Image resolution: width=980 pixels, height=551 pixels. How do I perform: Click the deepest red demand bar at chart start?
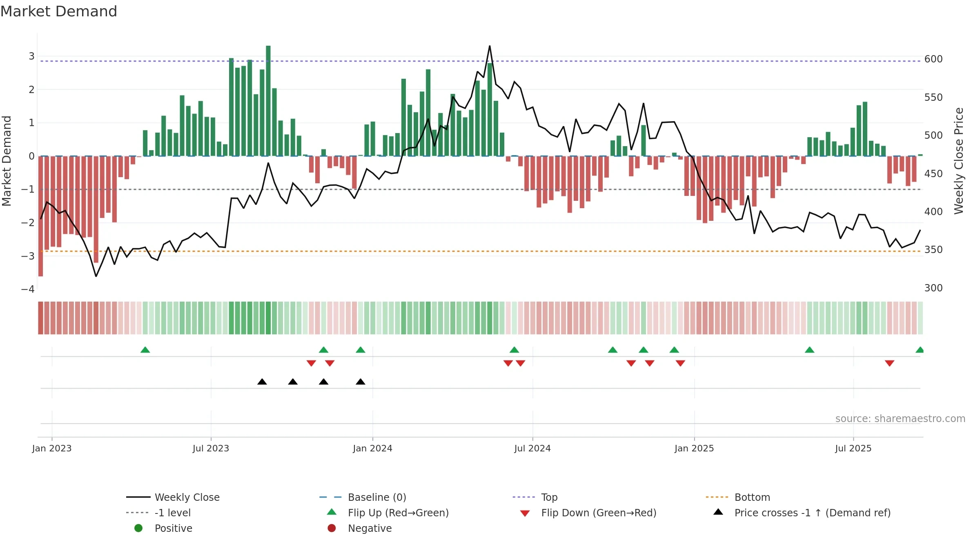(x=41, y=216)
